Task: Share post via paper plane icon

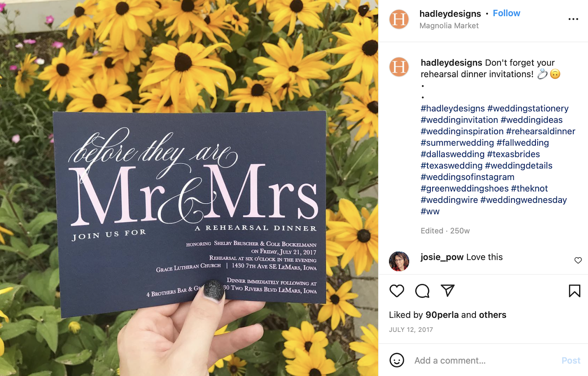Action: point(448,290)
